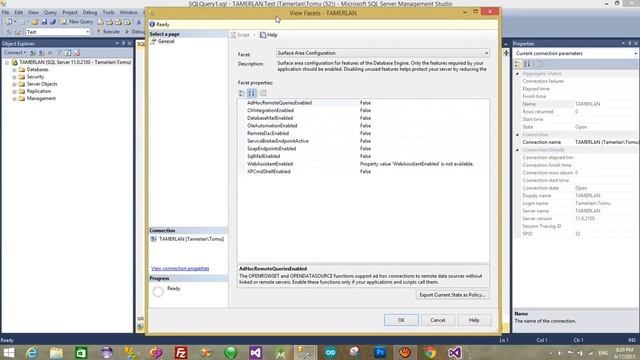The height and width of the screenshot is (360, 640).
Task: Expand the Management folder
Action: click(x=14, y=99)
